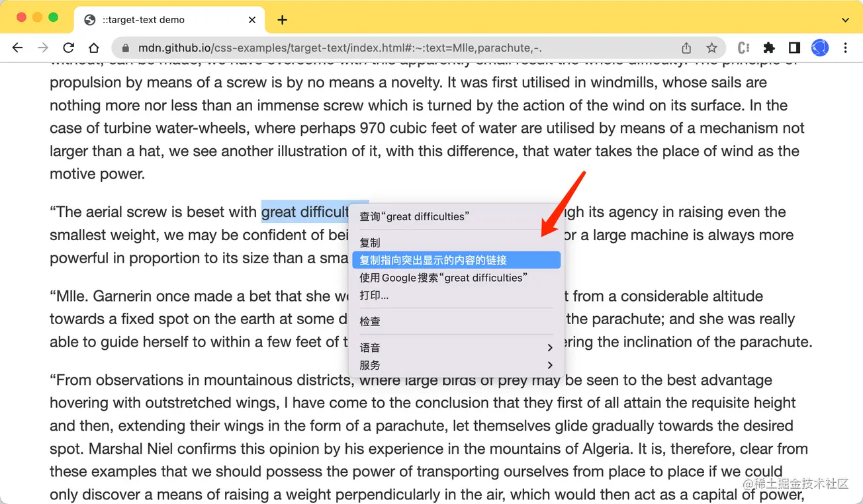The height and width of the screenshot is (504, 863).
Task: Open a new tab with the plus button
Action: [283, 20]
